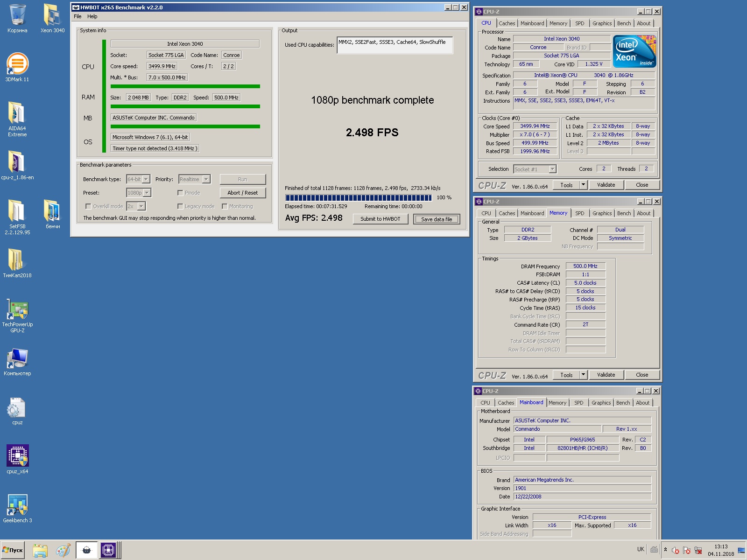Click the Tools button in top CPU-Z window

(x=566, y=185)
